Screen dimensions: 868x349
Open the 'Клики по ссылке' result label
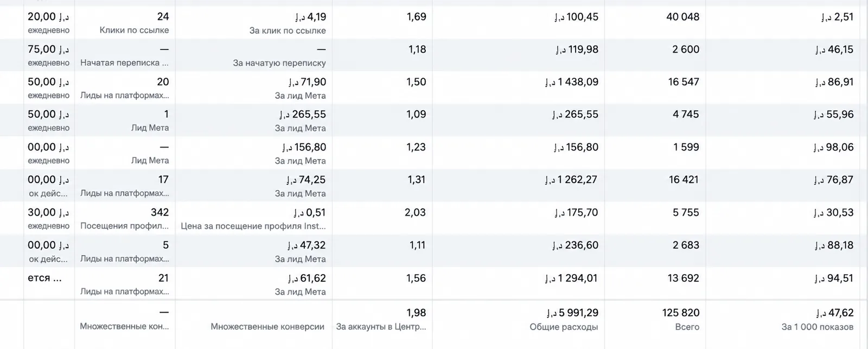[134, 30]
